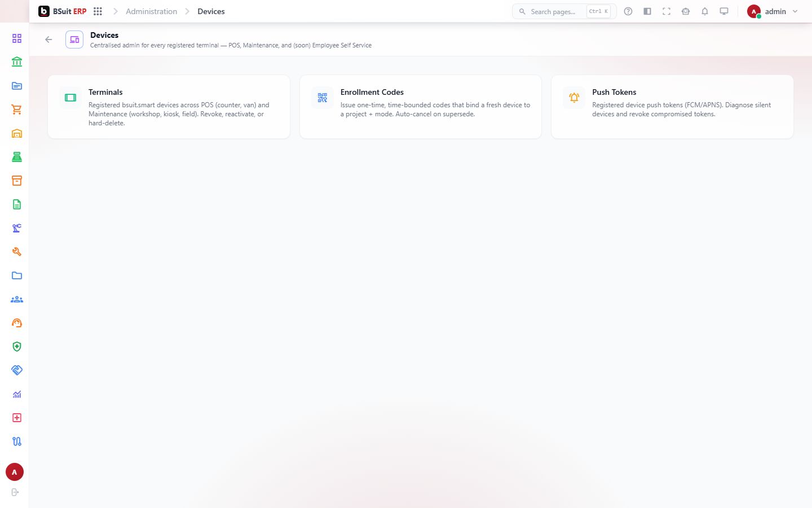
Task: Open the warehouse sidebar icon
Action: click(x=17, y=133)
